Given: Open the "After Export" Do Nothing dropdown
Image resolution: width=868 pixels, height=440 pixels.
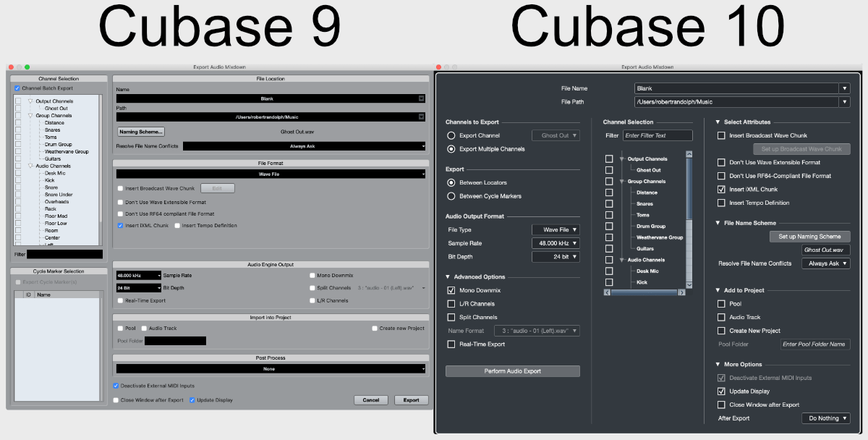Looking at the screenshot, I should point(825,418).
